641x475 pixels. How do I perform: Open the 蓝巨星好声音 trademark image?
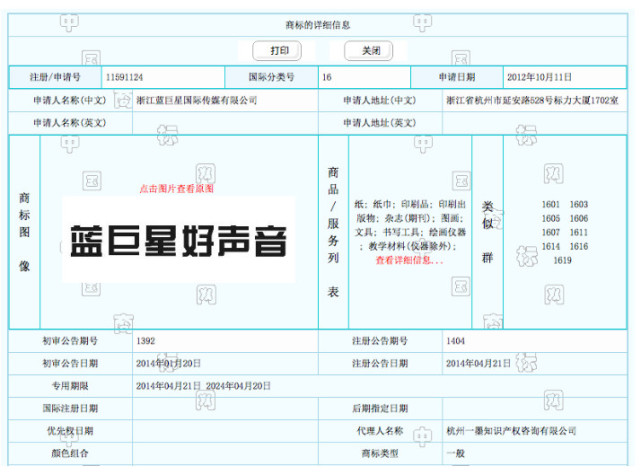[x=179, y=240]
